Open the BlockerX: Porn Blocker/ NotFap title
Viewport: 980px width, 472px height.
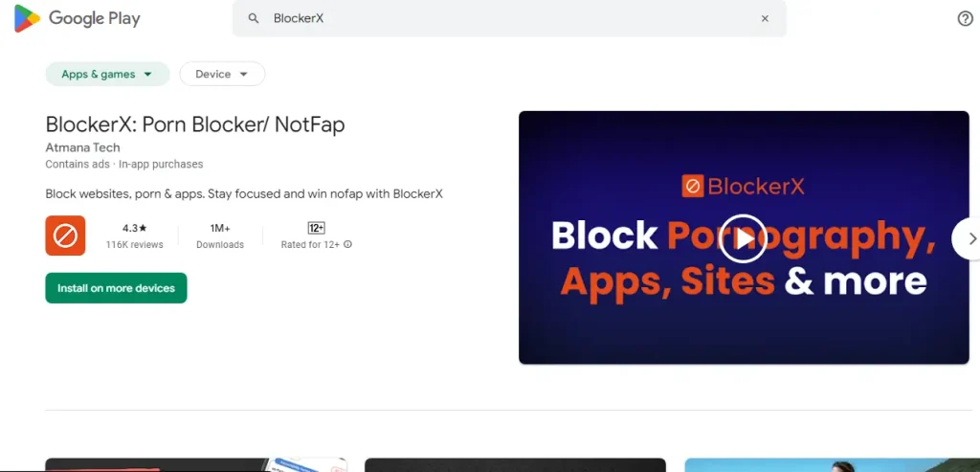pyautogui.click(x=195, y=125)
